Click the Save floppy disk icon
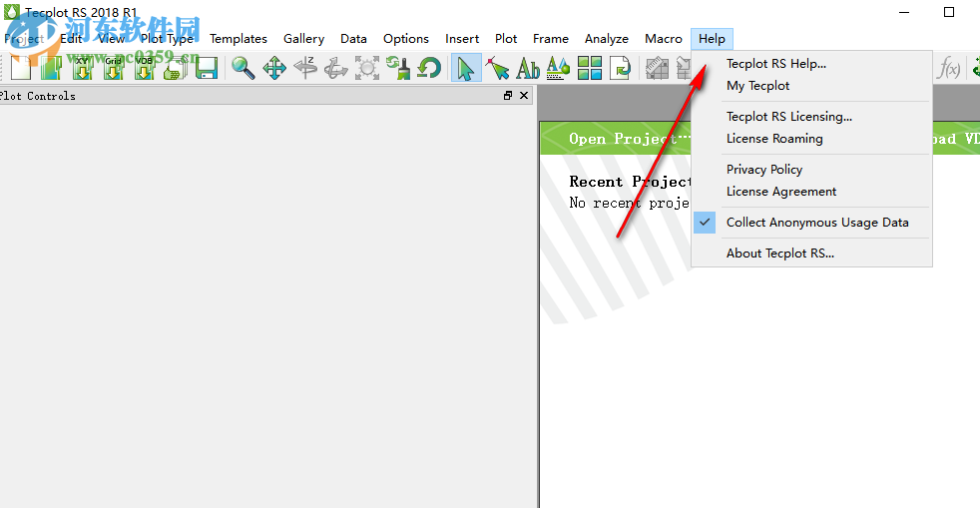The height and width of the screenshot is (508, 980). pos(207,68)
